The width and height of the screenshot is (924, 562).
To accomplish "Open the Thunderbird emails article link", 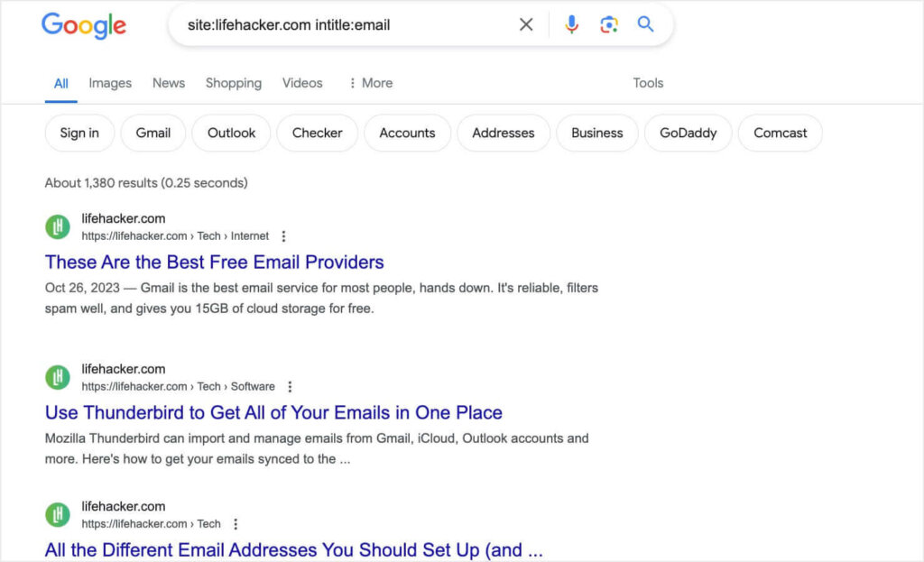I will 273,412.
